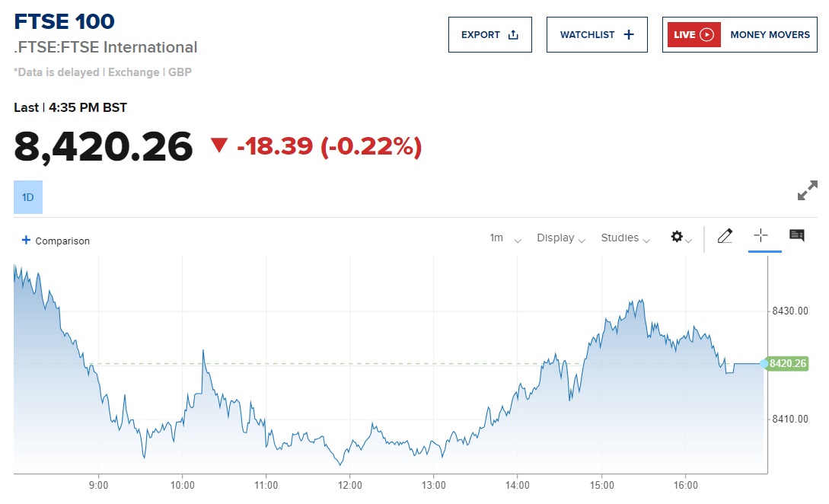Click the 12:00 time axis label

349,484
